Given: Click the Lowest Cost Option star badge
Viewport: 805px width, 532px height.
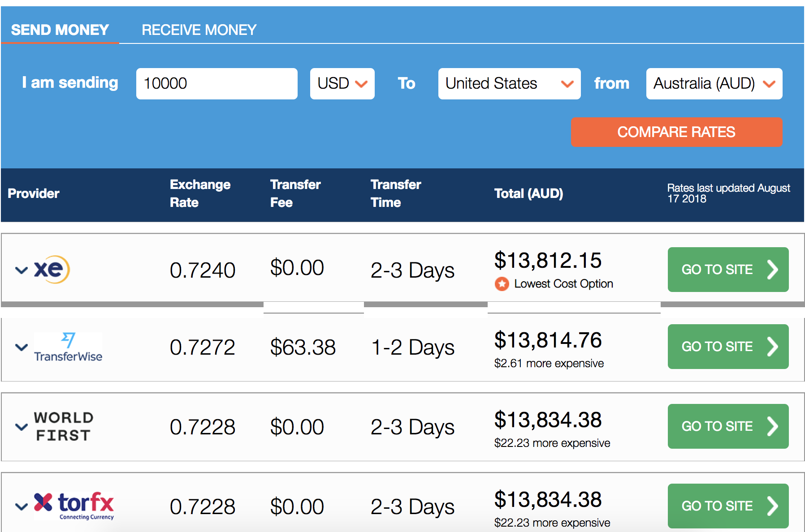Looking at the screenshot, I should click(502, 284).
